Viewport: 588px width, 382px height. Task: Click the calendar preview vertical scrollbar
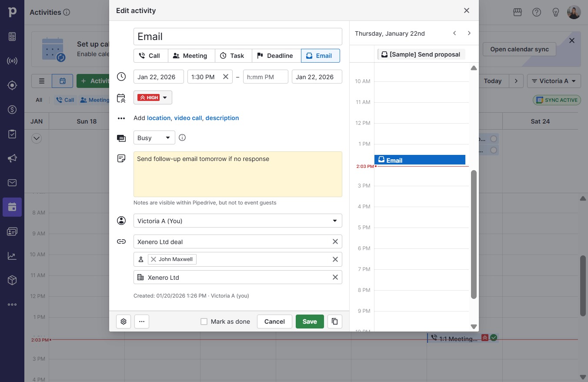click(474, 234)
